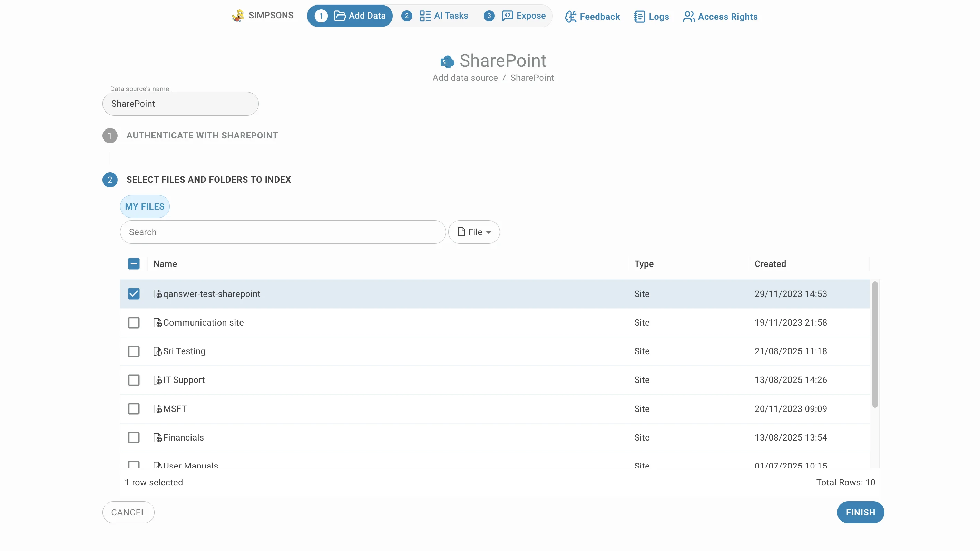Check the MSFT checkbox
The width and height of the screenshot is (980, 551).
(134, 409)
